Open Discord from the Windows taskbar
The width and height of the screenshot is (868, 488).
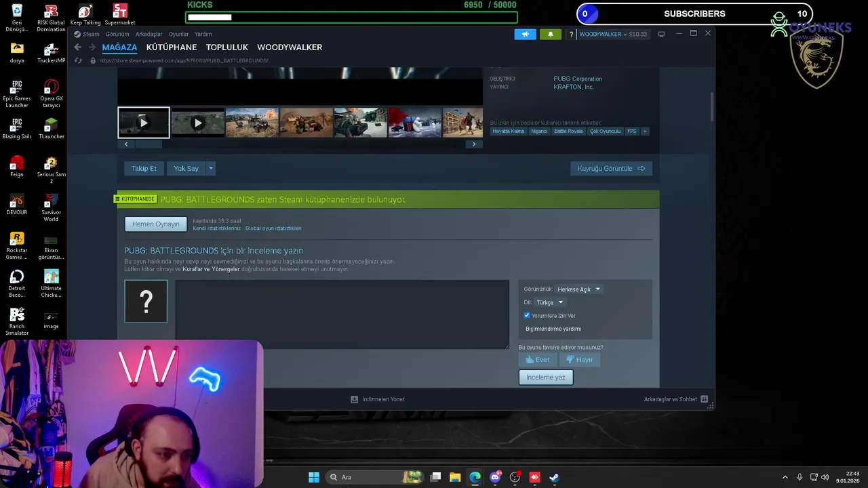[495, 477]
